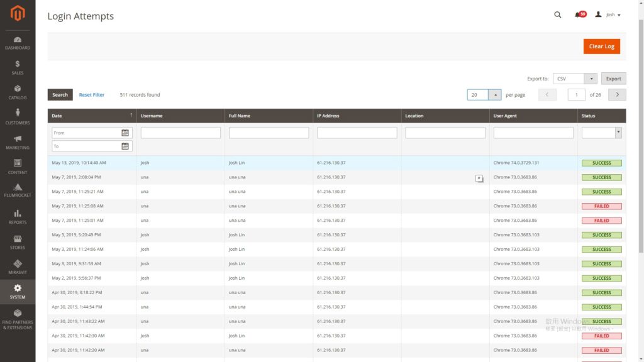Open the notifications bell
The width and height of the screenshot is (644, 362).
tap(579, 15)
